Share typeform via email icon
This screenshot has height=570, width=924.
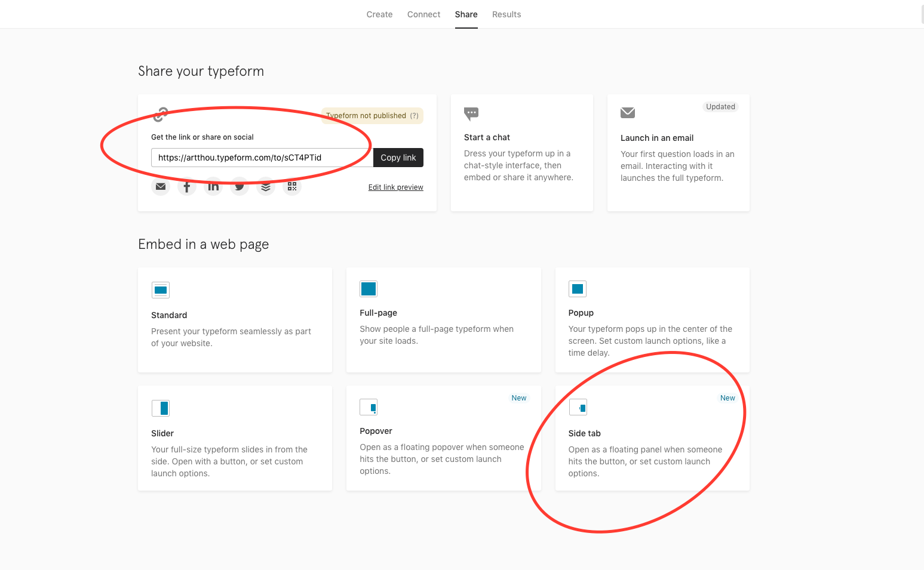[161, 187]
